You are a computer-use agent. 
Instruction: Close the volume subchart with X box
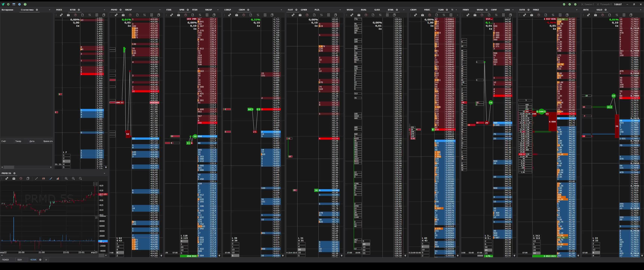tap(96, 218)
